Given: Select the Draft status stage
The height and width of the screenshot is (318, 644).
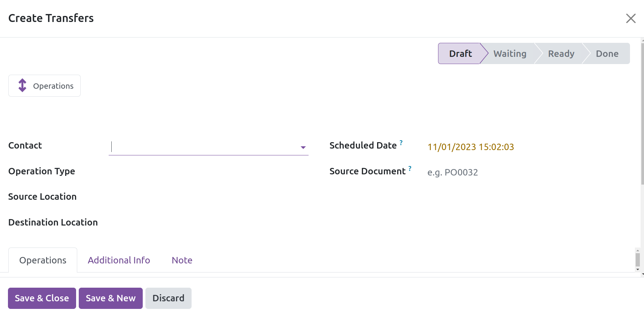Looking at the screenshot, I should point(460,54).
